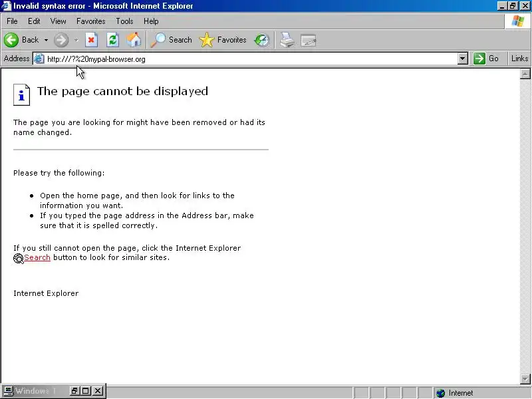Screen dimensions: 532x399
Task: Restore down the Internet Explorer window
Action: pyautogui.click(x=513, y=6)
